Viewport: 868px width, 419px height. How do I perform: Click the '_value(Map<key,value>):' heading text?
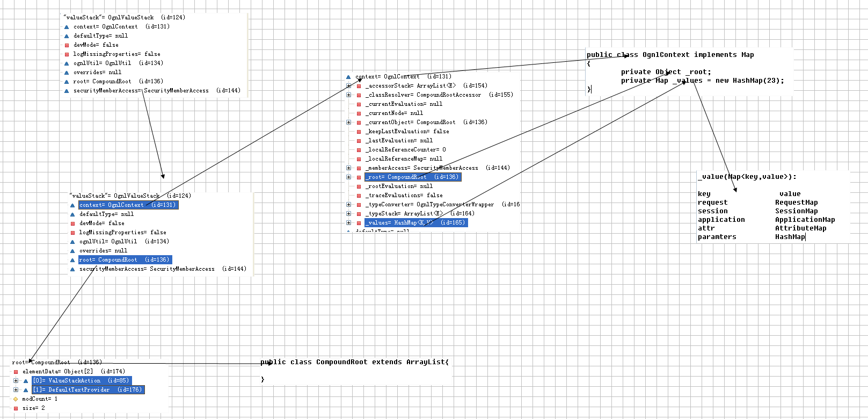[747, 177]
